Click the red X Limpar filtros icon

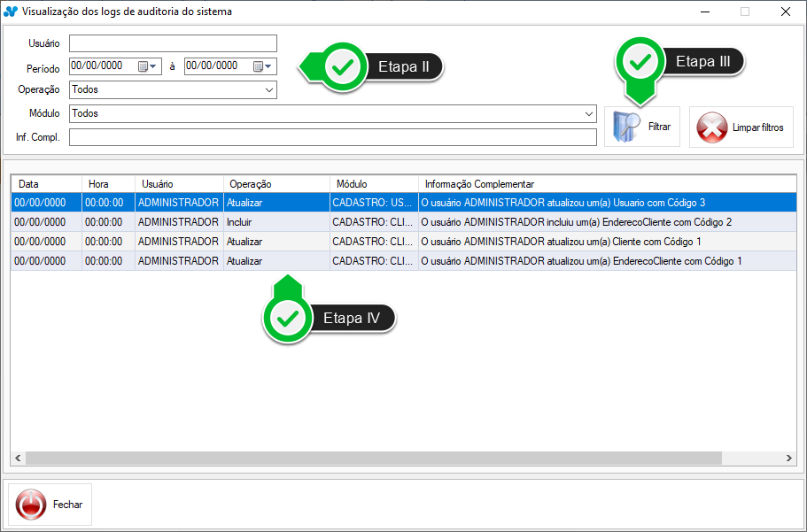tap(712, 127)
